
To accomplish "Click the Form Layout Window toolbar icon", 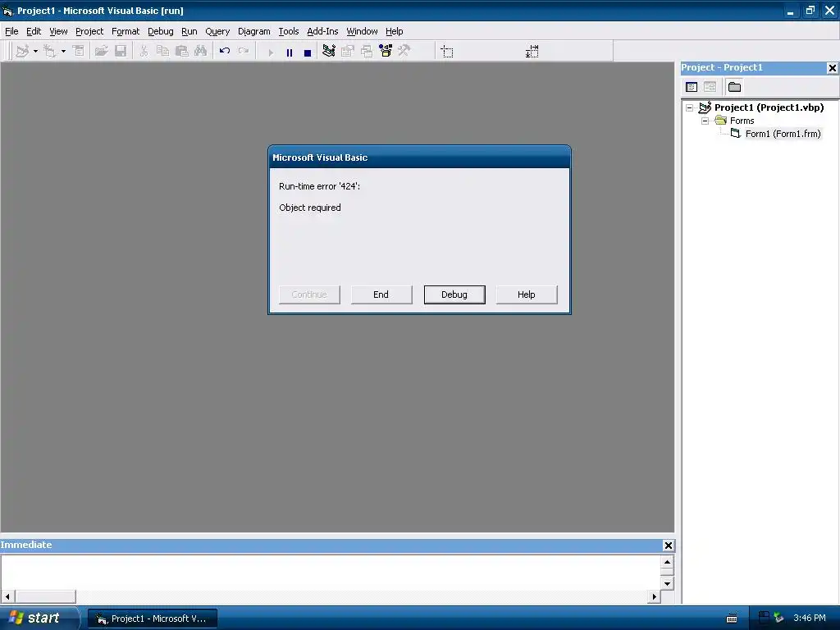I will coord(367,52).
